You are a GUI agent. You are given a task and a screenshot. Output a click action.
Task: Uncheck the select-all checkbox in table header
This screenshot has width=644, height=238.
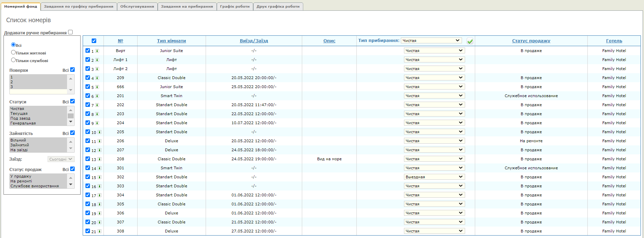point(94,41)
